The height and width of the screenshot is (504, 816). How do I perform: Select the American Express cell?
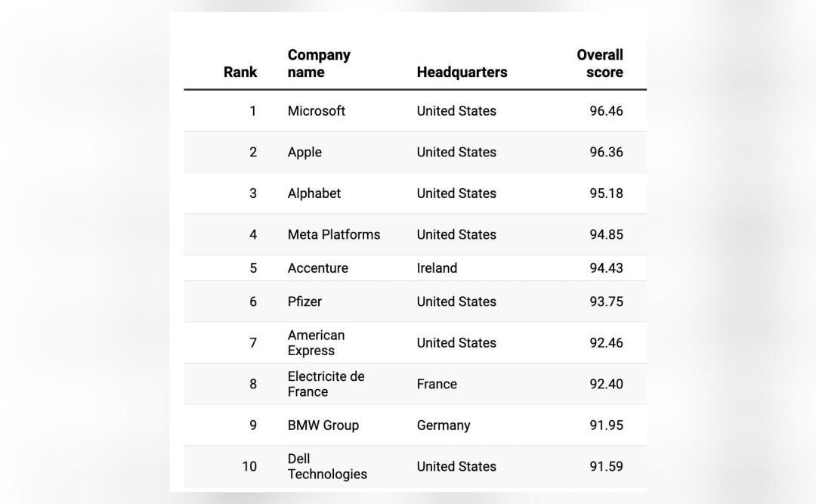[x=316, y=342]
